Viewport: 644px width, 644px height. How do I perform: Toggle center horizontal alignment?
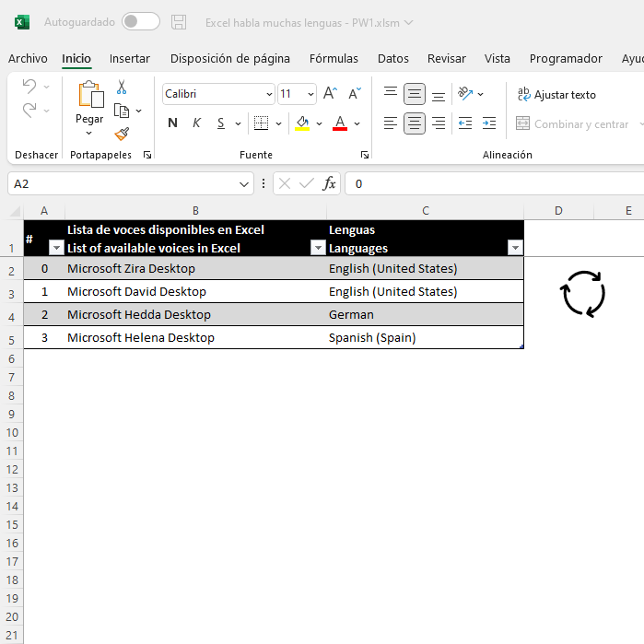[x=415, y=123]
